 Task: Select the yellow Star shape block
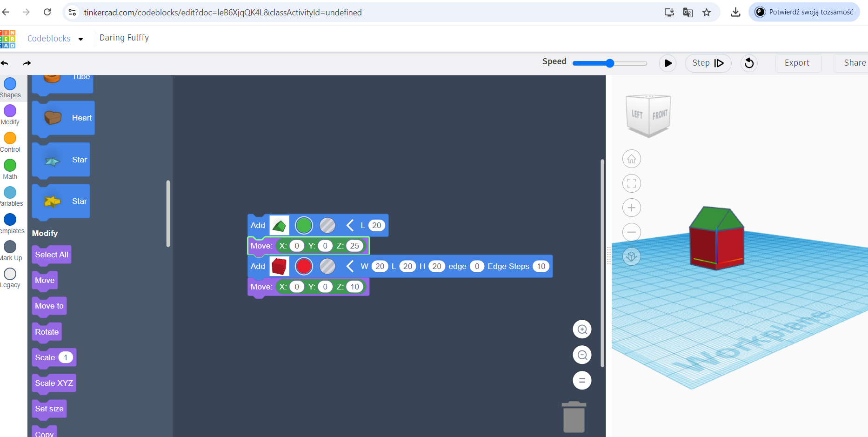pyautogui.click(x=61, y=202)
